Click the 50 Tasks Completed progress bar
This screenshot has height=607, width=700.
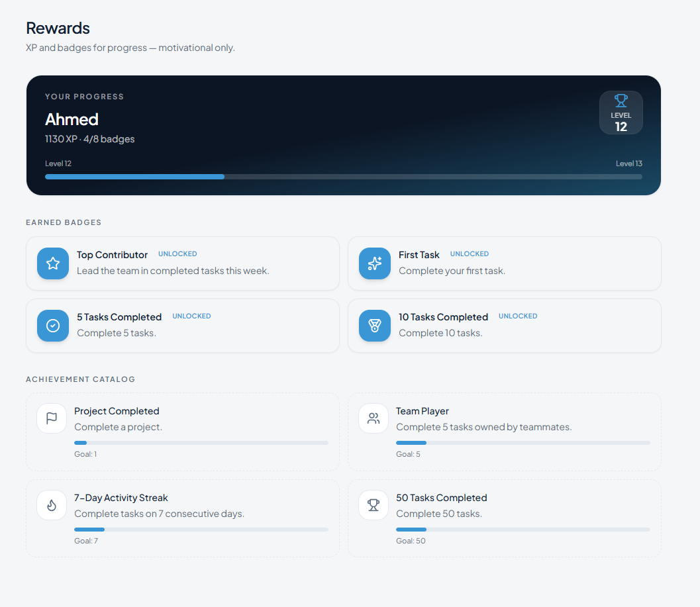523,530
